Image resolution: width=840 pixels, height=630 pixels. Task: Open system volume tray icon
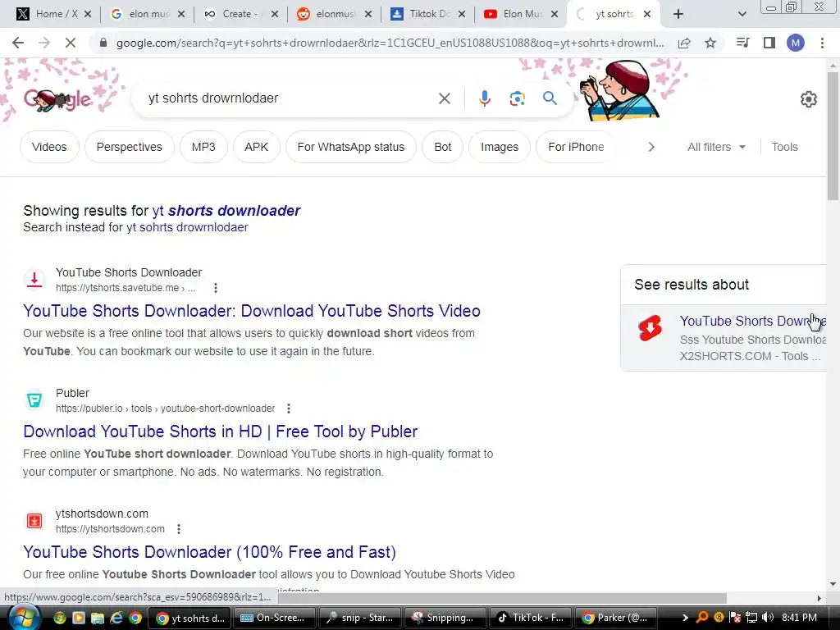click(767, 618)
